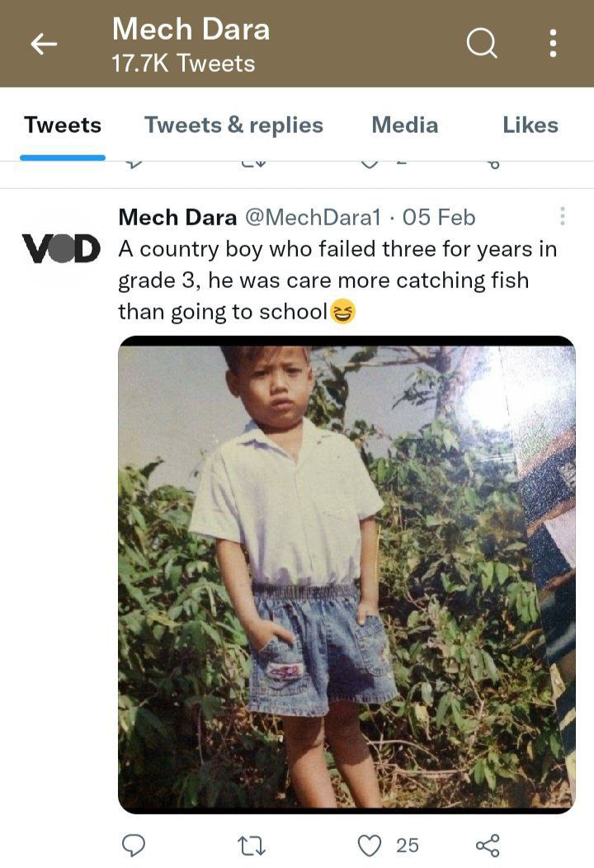
Task: Tap the 05 Feb timestamp
Action: (438, 217)
